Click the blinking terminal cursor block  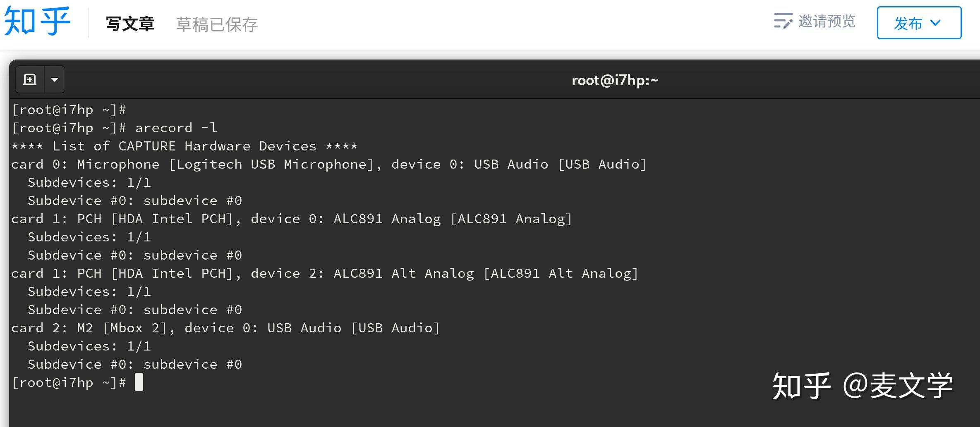pos(140,382)
